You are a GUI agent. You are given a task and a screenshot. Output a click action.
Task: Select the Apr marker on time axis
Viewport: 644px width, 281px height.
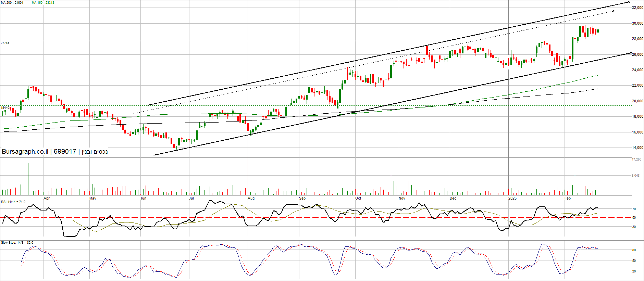coord(47,199)
